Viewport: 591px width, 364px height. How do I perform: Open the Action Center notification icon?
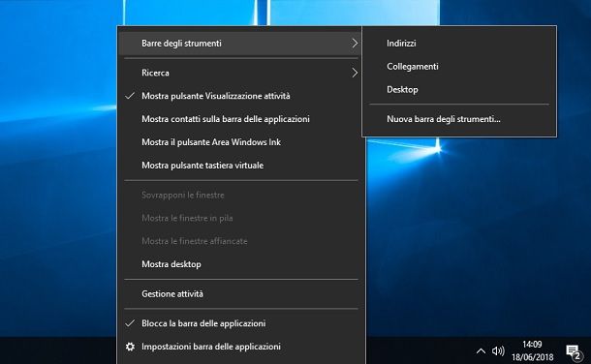pyautogui.click(x=574, y=352)
